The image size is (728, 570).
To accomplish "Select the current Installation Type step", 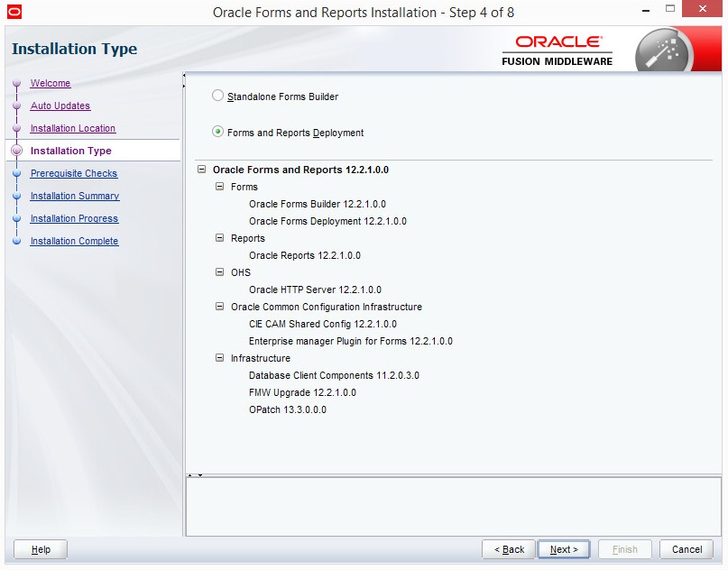I will coord(71,151).
